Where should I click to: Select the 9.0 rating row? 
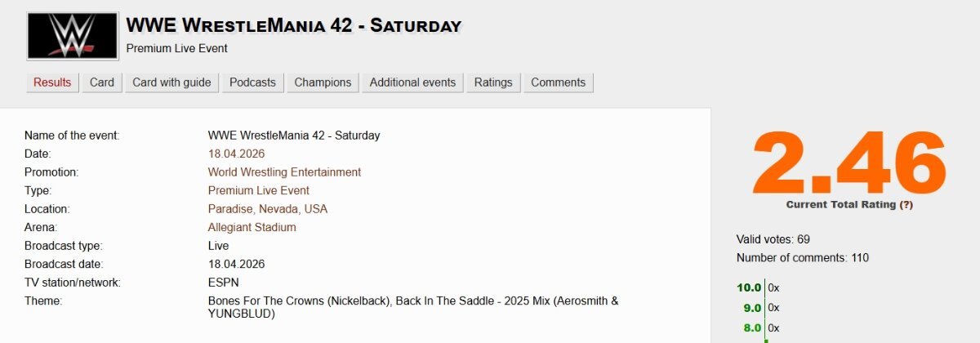pos(751,308)
